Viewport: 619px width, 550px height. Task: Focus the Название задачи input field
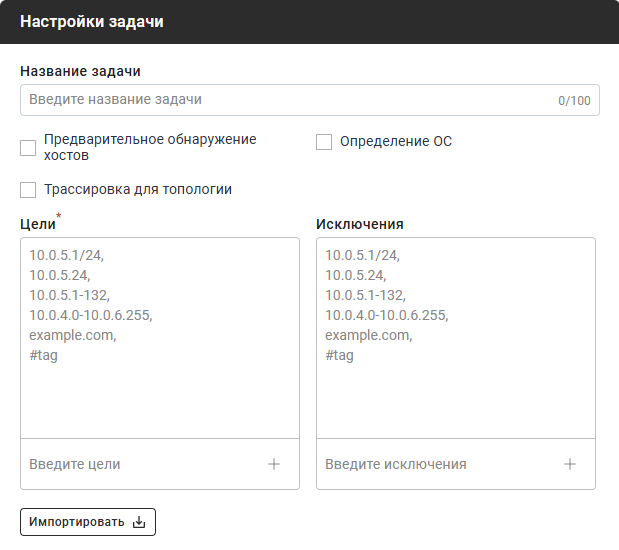point(310,100)
